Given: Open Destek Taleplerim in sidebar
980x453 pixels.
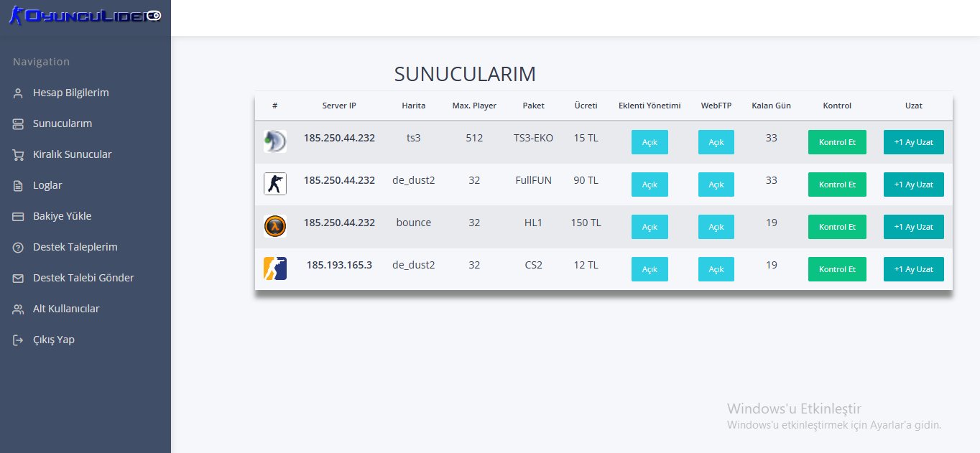Looking at the screenshot, I should [x=75, y=247].
